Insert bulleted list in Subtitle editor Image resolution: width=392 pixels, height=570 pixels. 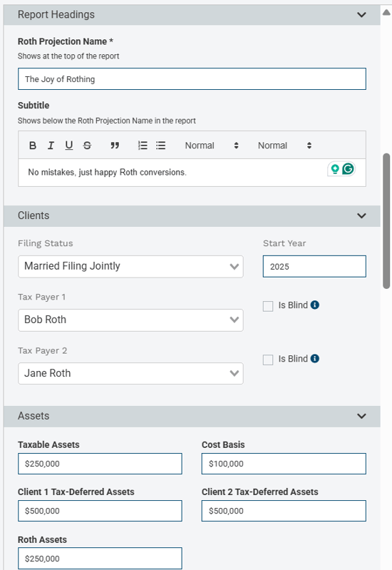click(160, 146)
